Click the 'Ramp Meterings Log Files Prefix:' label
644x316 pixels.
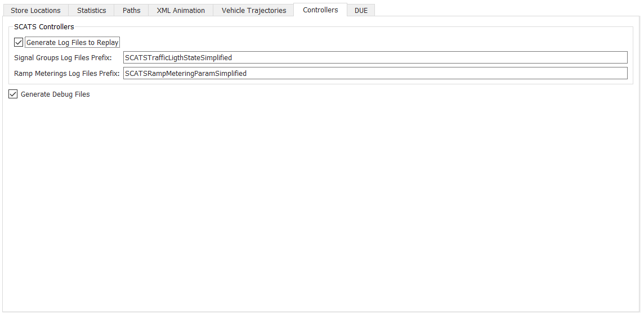(66, 74)
